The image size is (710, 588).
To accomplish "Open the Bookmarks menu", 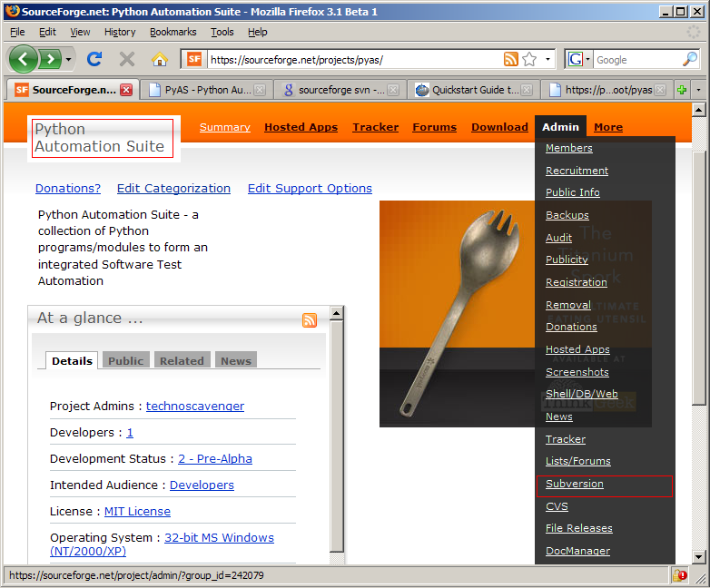I will click(x=173, y=32).
